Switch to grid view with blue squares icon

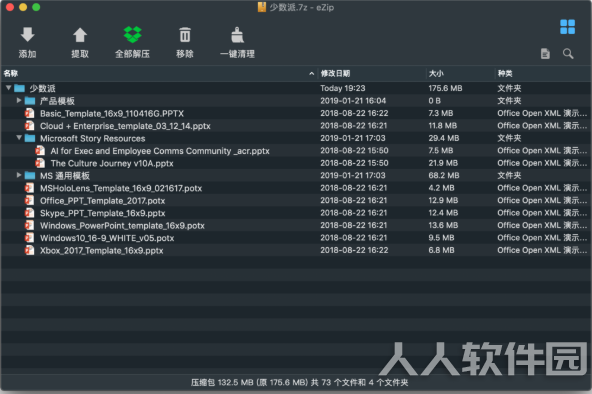pos(567,27)
